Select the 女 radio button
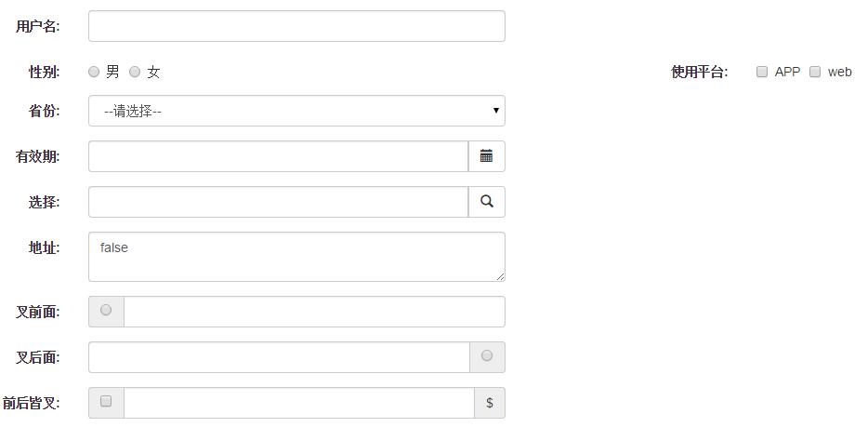 (135, 72)
